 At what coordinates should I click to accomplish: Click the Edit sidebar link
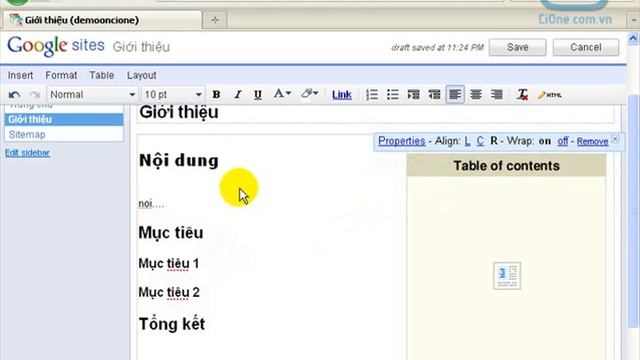click(x=27, y=153)
